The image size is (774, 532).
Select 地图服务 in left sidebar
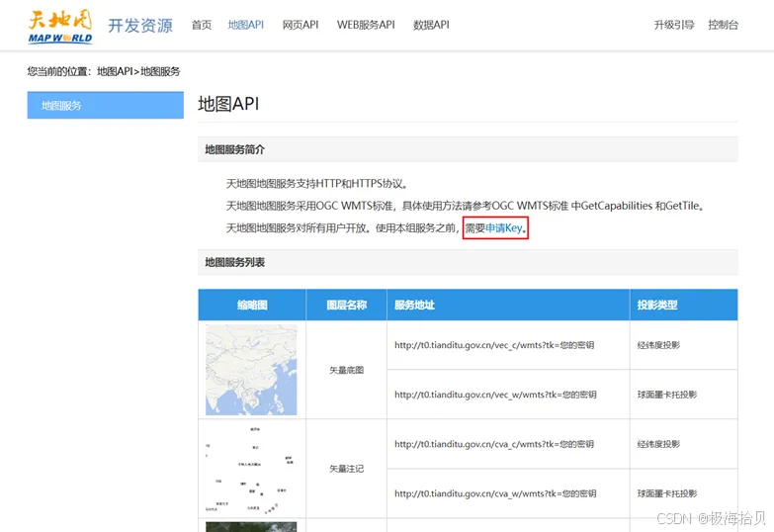pyautogui.click(x=105, y=105)
